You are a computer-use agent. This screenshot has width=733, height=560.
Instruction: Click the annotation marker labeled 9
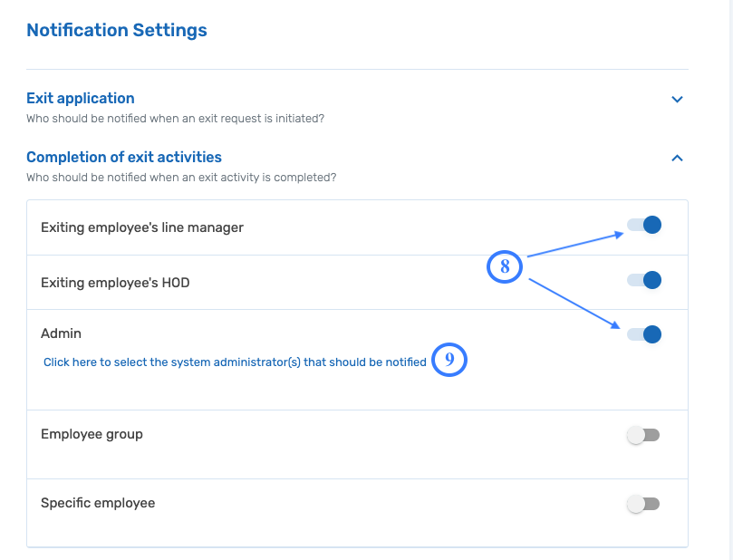pos(449,360)
